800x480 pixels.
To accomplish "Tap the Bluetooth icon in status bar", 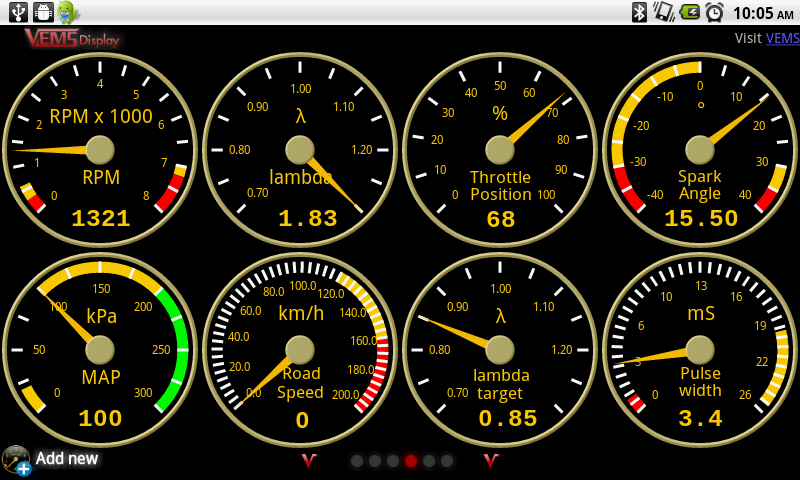I will tap(639, 12).
